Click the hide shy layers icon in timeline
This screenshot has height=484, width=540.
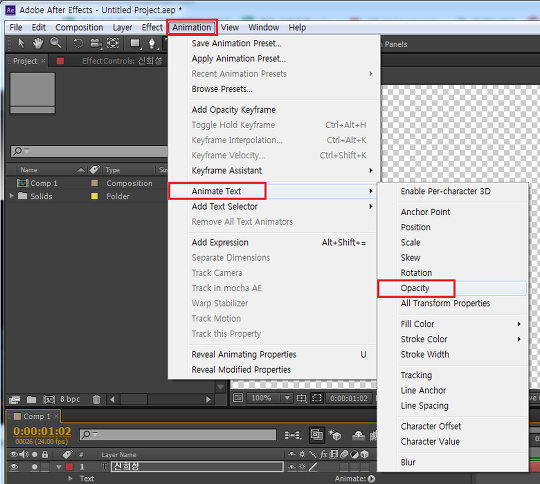tap(359, 435)
